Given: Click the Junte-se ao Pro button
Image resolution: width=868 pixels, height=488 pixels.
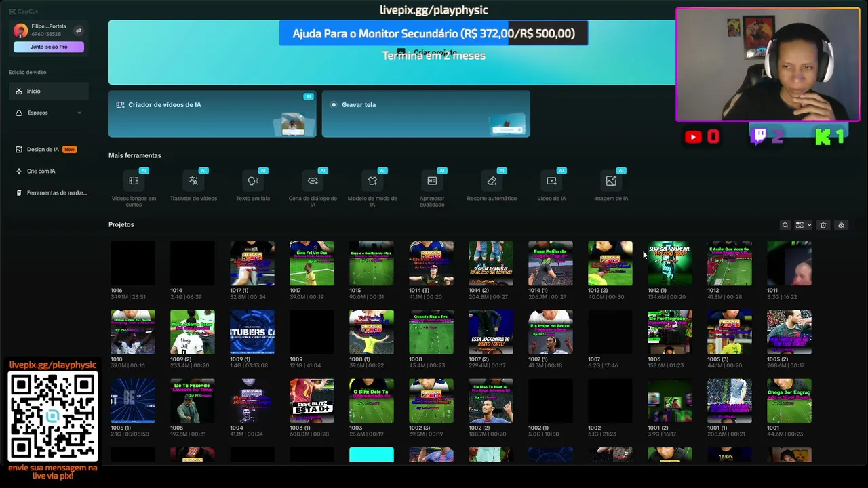Looking at the screenshot, I should [49, 47].
